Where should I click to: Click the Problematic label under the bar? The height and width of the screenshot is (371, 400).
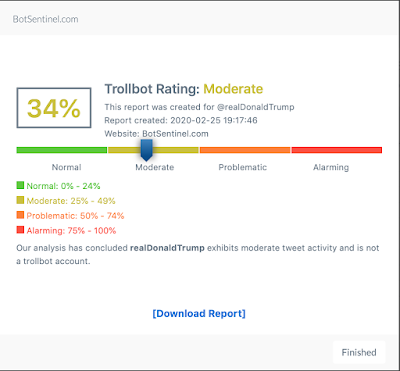tap(243, 167)
